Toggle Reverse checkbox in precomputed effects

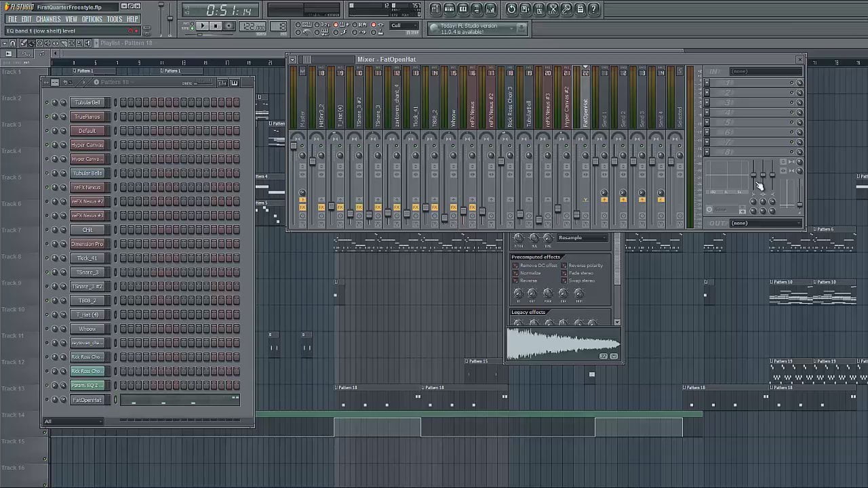point(515,281)
